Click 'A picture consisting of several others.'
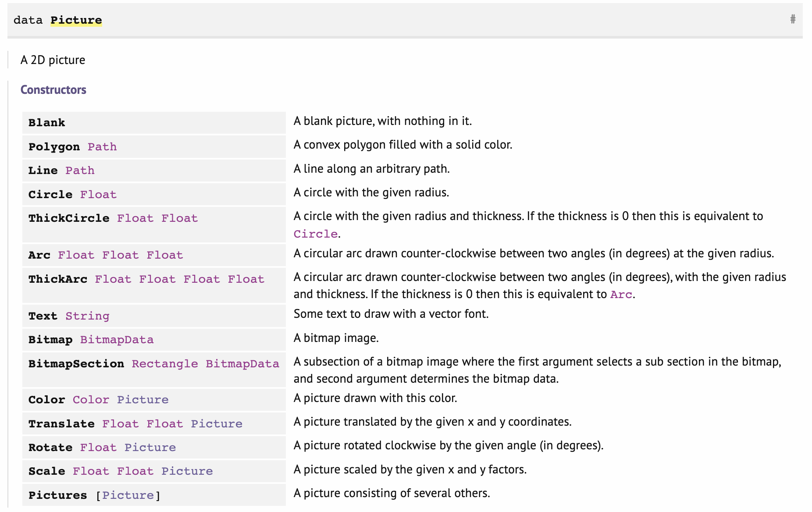This screenshot has width=812, height=512. pos(392,493)
